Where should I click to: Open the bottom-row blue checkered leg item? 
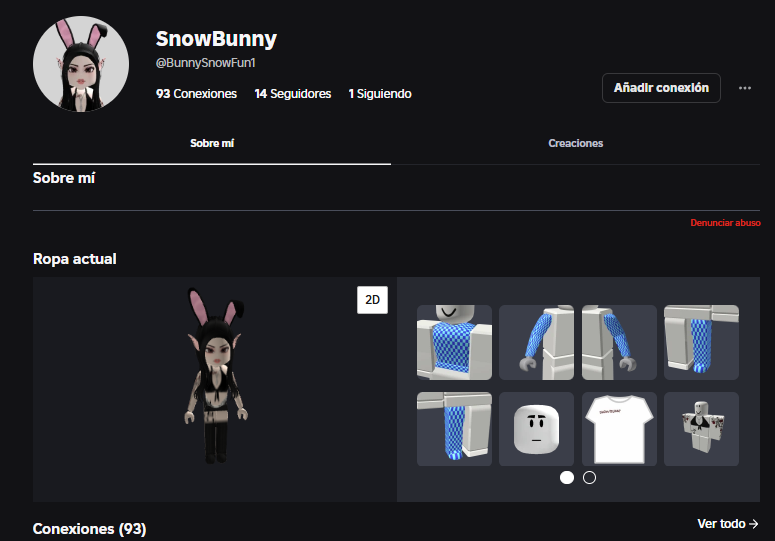pos(454,429)
